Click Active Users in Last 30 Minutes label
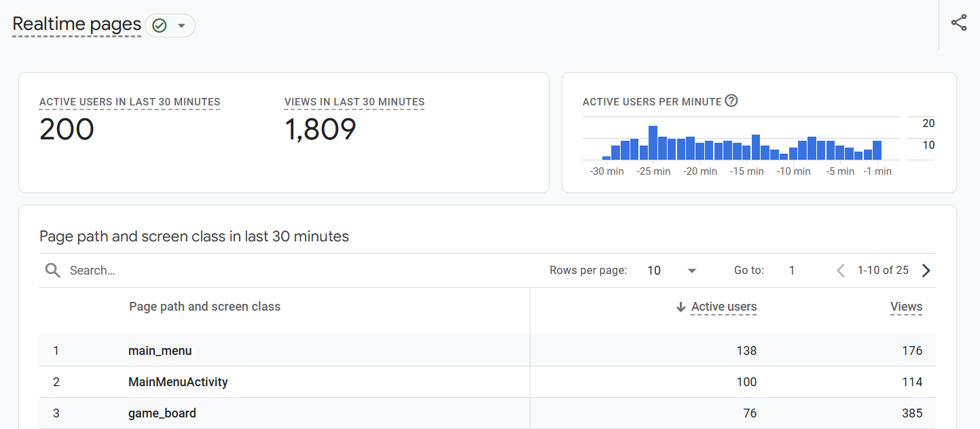Screen dimensions: 980x429 130,103
